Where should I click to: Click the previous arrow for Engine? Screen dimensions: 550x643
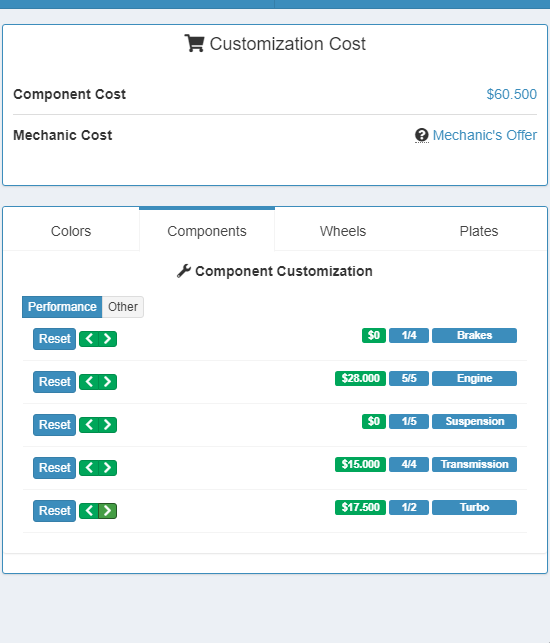click(x=89, y=382)
